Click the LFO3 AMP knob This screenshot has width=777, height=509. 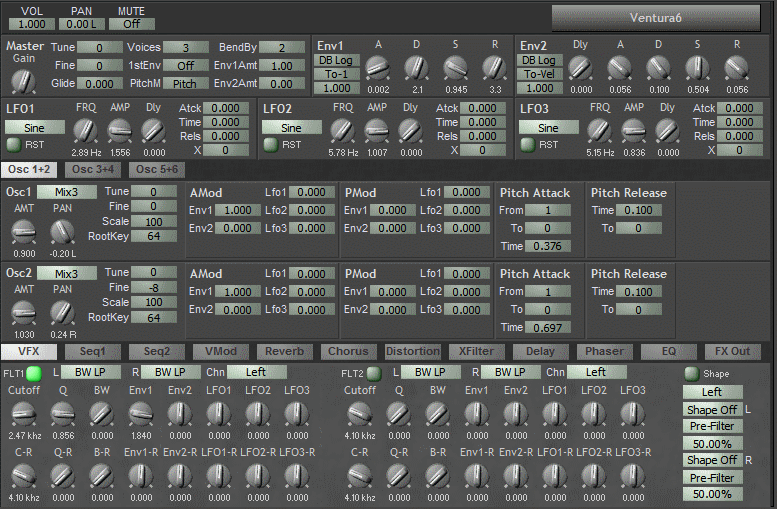634,131
